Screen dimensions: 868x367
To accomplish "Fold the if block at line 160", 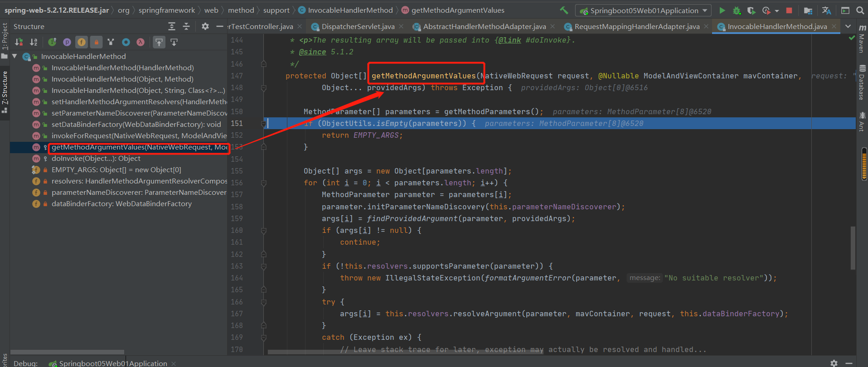I will [264, 231].
